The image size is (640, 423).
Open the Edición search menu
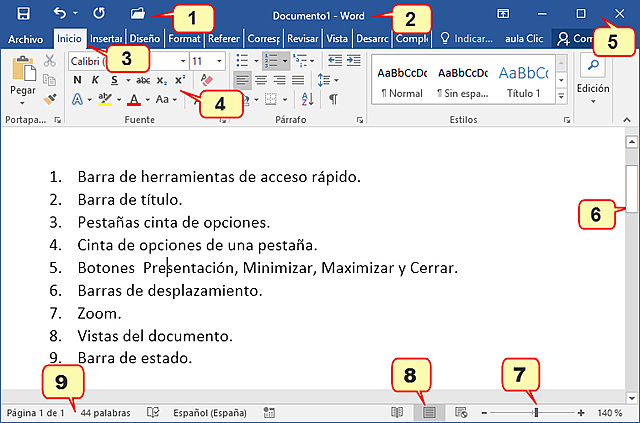[x=593, y=80]
